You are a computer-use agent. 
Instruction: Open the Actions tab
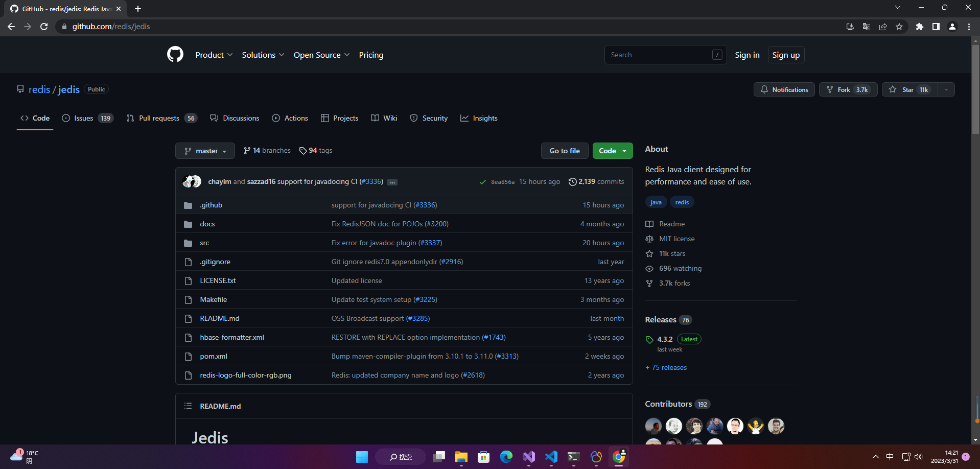[x=290, y=118]
